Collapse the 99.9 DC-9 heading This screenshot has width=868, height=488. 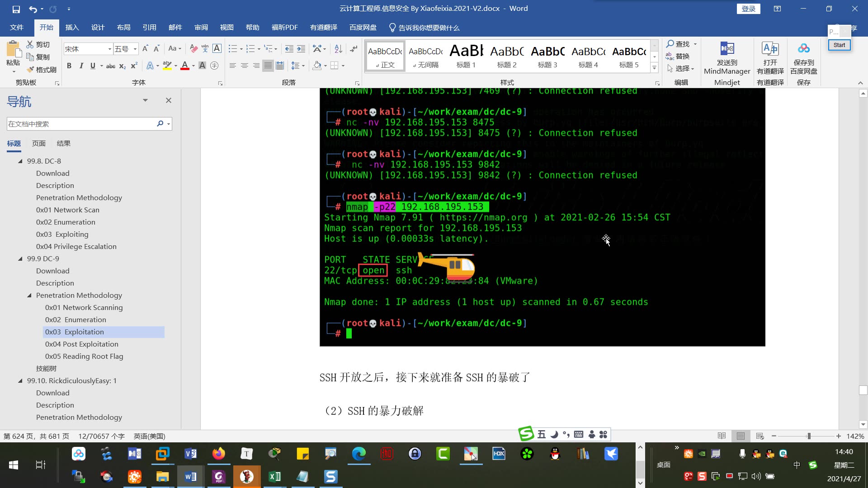click(x=20, y=259)
